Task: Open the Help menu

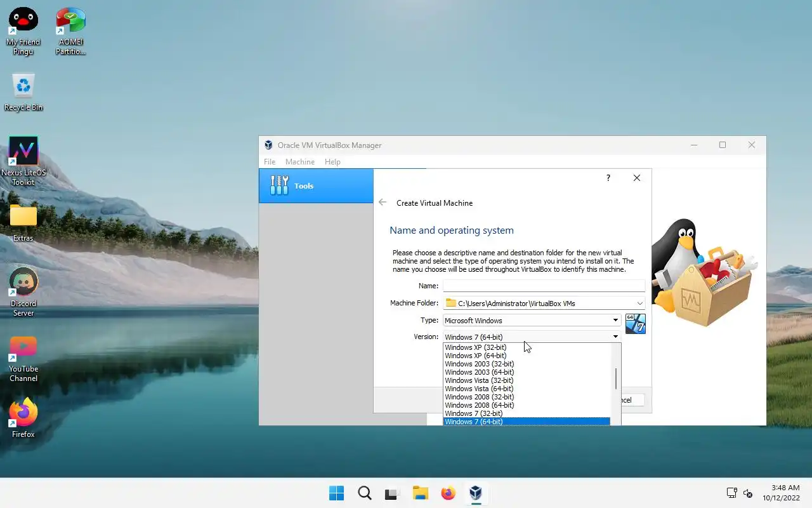Action: pyautogui.click(x=332, y=162)
